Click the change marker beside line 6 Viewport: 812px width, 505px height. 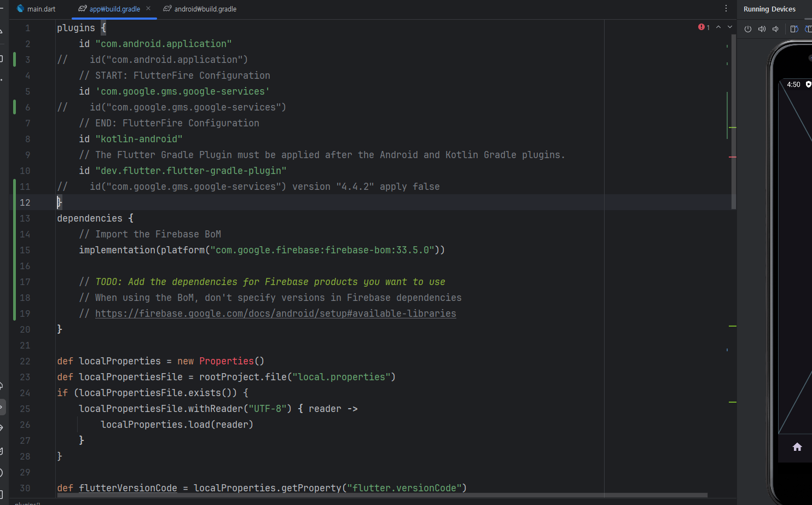pos(15,107)
